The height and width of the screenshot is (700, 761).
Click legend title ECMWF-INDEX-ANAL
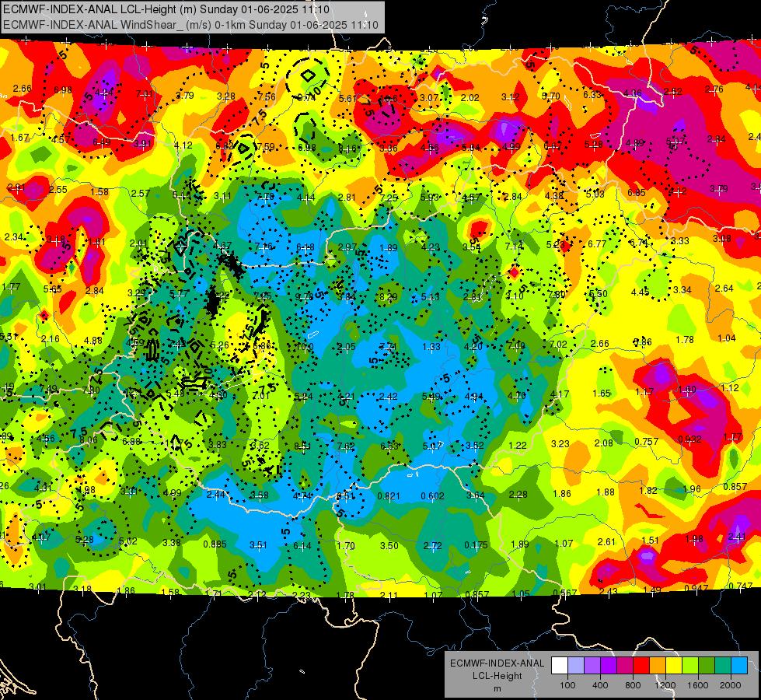coord(497,663)
